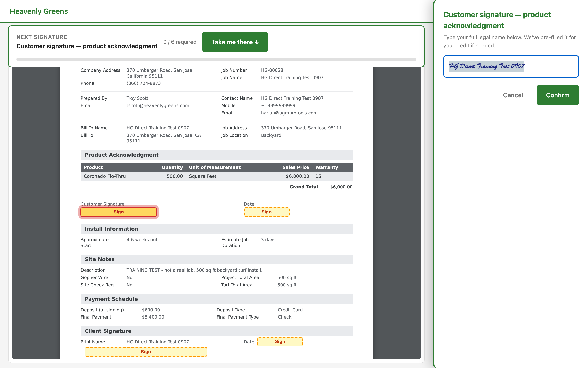Confirm the typed signature

[558, 95]
